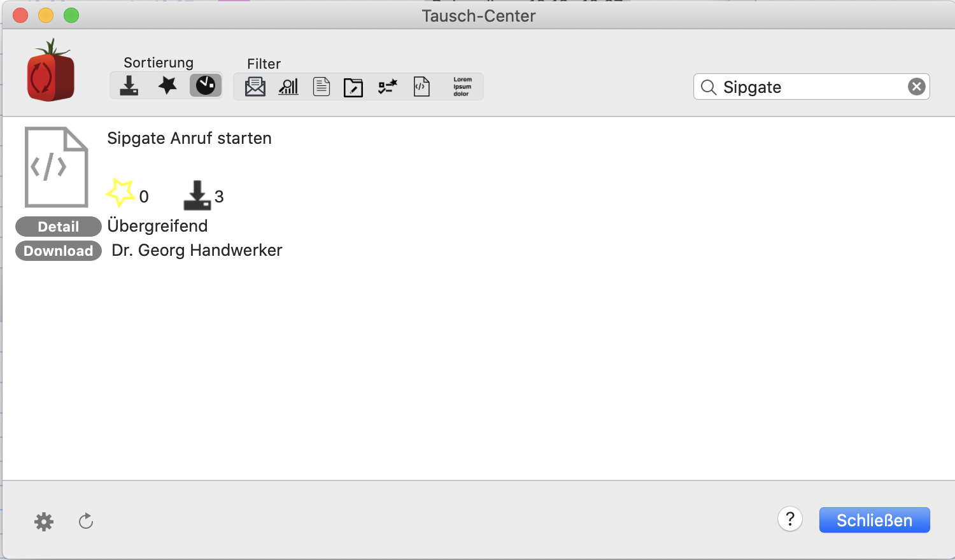The height and width of the screenshot is (560, 955).
Task: Click the search magnifier icon
Action: (709, 87)
